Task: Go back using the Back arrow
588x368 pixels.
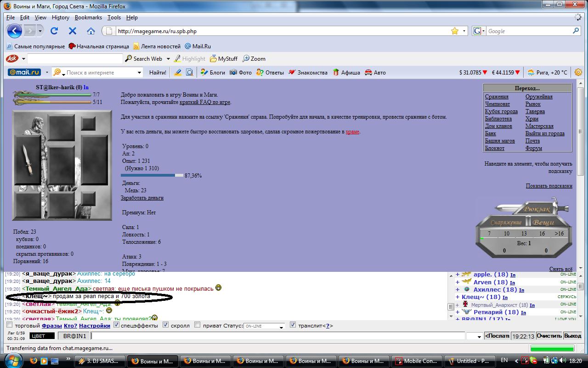Action: (15, 31)
